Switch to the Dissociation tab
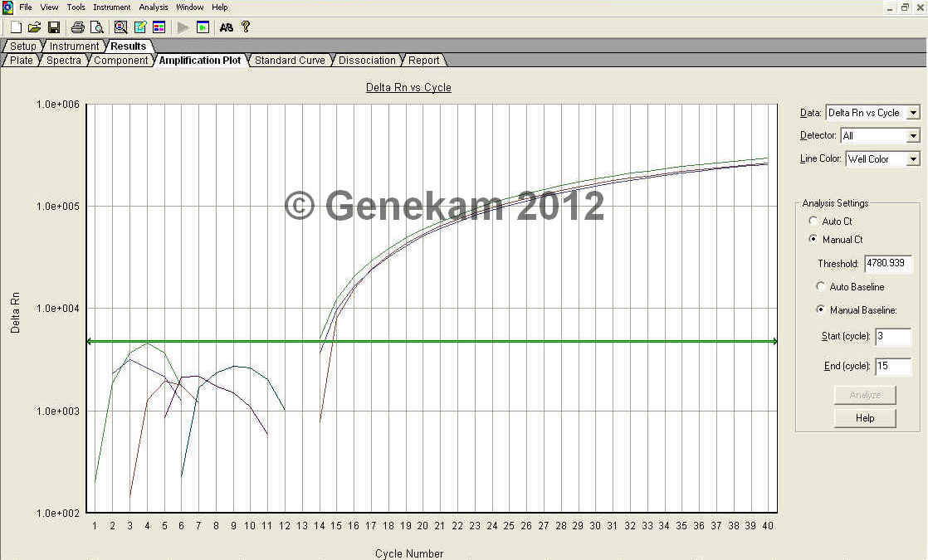This screenshot has height=560, width=928. click(x=367, y=61)
